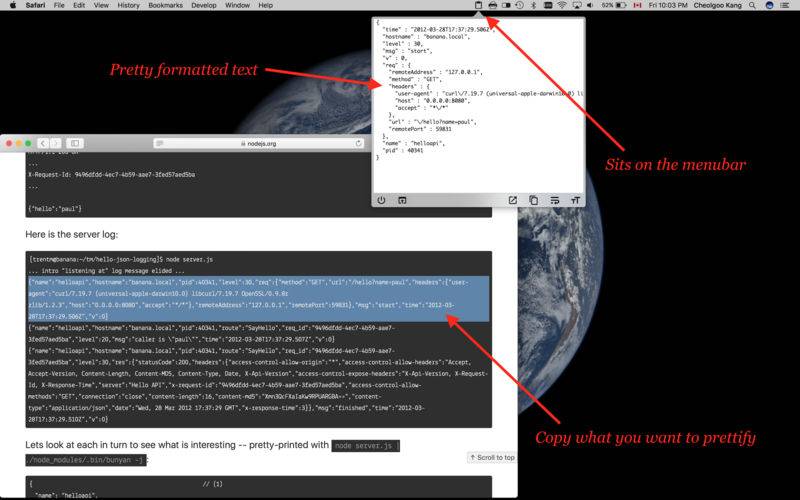Viewport: 800px width, 500px height.
Task: Open the Edit menu
Action: [x=79, y=5]
